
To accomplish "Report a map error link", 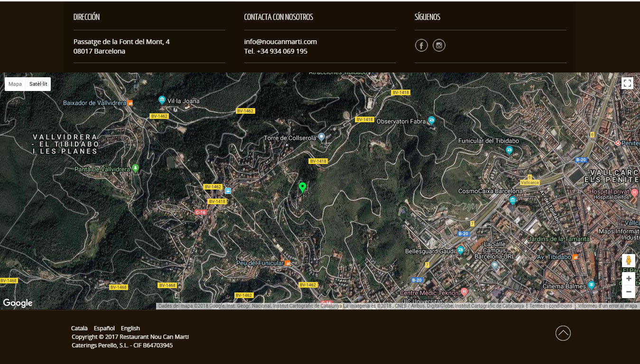I will [x=607, y=306].
